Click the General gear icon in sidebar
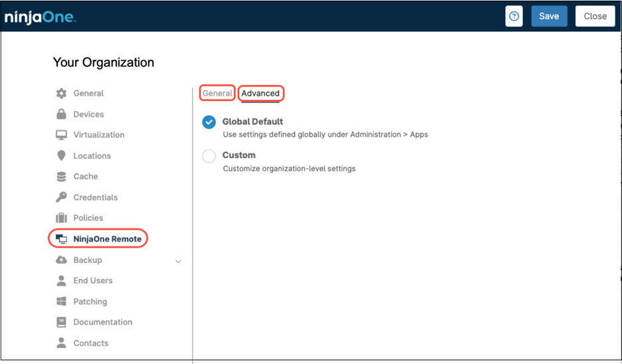This screenshot has height=364, width=622. (62, 93)
